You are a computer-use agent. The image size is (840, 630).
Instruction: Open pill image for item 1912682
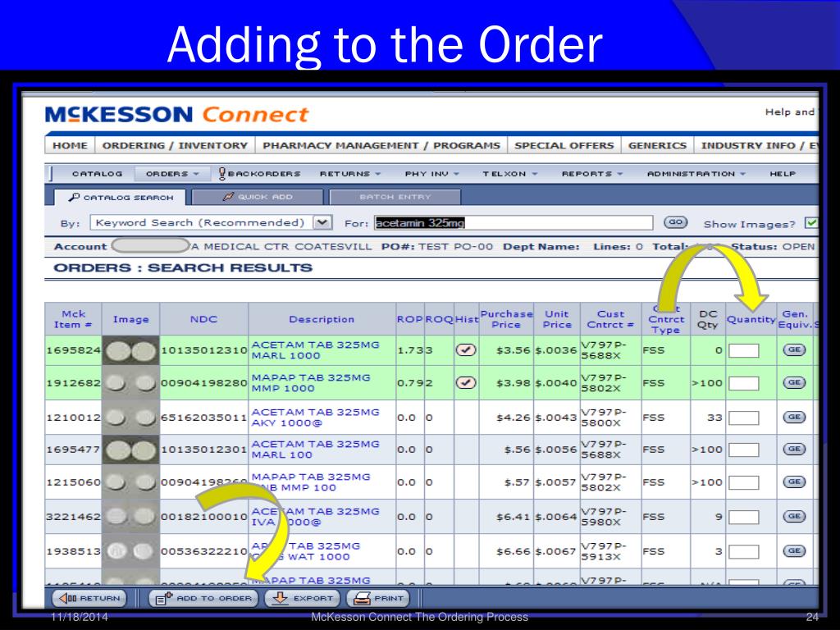(130, 382)
